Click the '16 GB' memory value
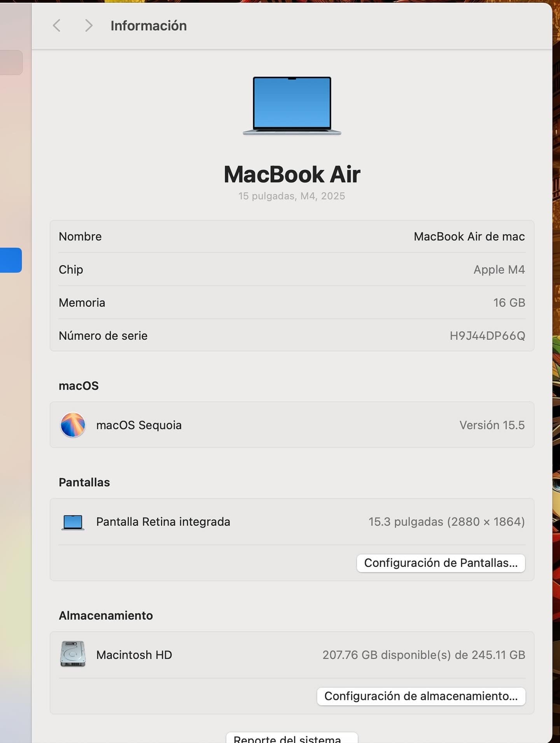Image resolution: width=560 pixels, height=743 pixels. (x=509, y=302)
